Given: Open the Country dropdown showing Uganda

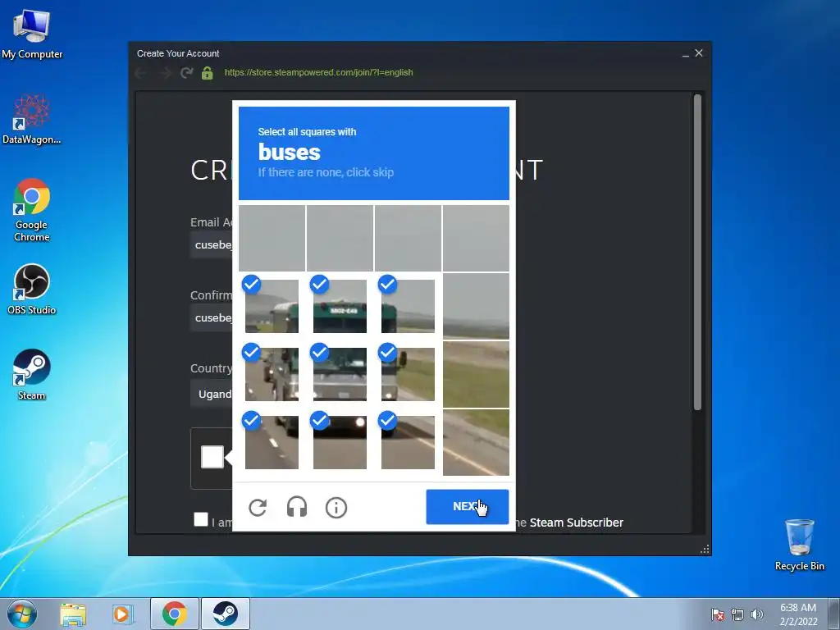Looking at the screenshot, I should pyautogui.click(x=211, y=394).
